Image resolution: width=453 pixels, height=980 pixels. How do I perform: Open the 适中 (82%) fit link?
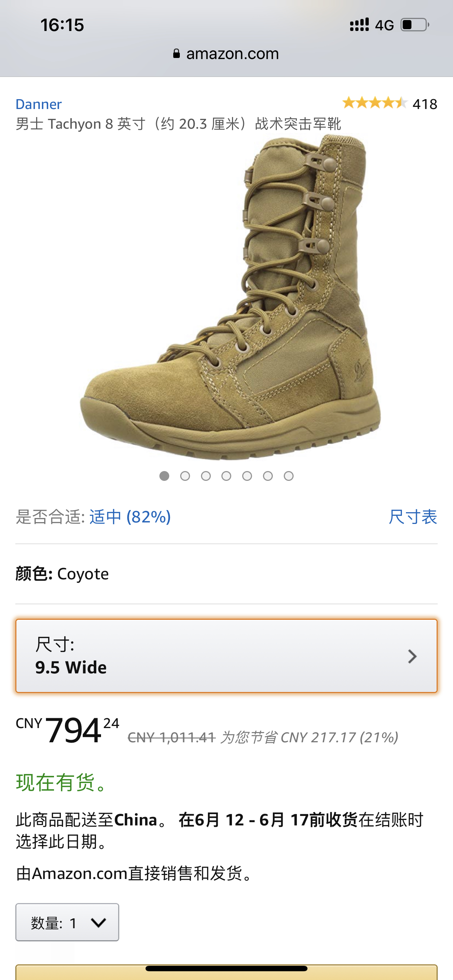point(130,517)
